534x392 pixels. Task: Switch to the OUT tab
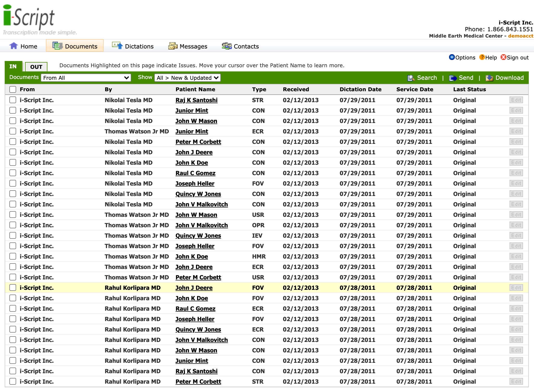click(36, 67)
